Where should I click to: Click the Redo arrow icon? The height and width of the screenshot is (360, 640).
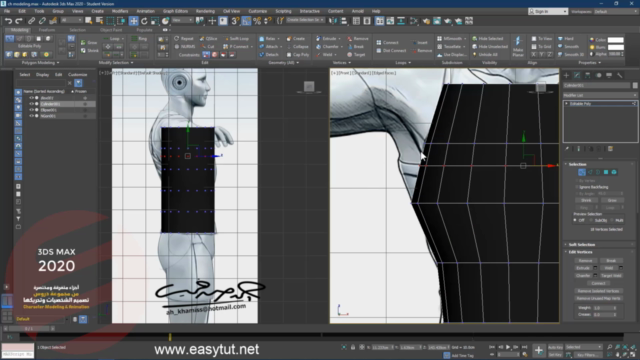tap(19, 20)
